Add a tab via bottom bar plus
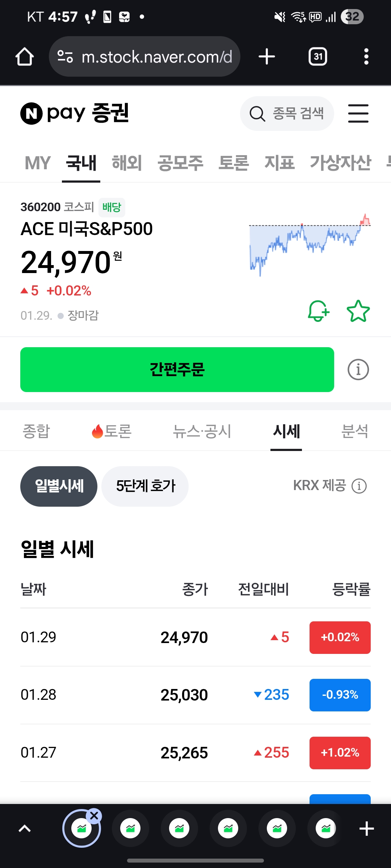Screen dimensions: 391x868 (366, 829)
